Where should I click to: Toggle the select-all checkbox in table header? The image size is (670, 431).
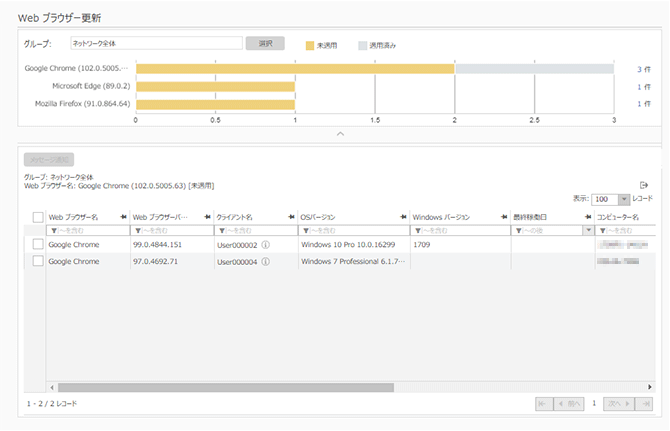pos(38,217)
